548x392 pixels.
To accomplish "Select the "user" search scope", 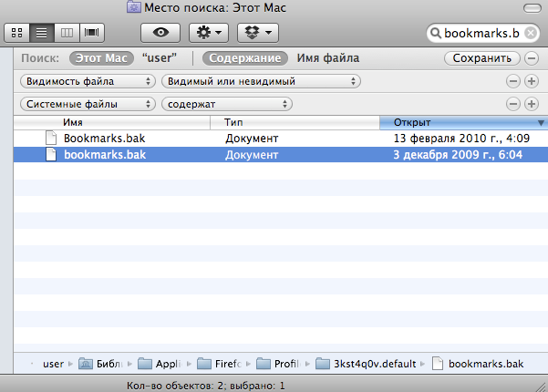I will [x=160, y=58].
